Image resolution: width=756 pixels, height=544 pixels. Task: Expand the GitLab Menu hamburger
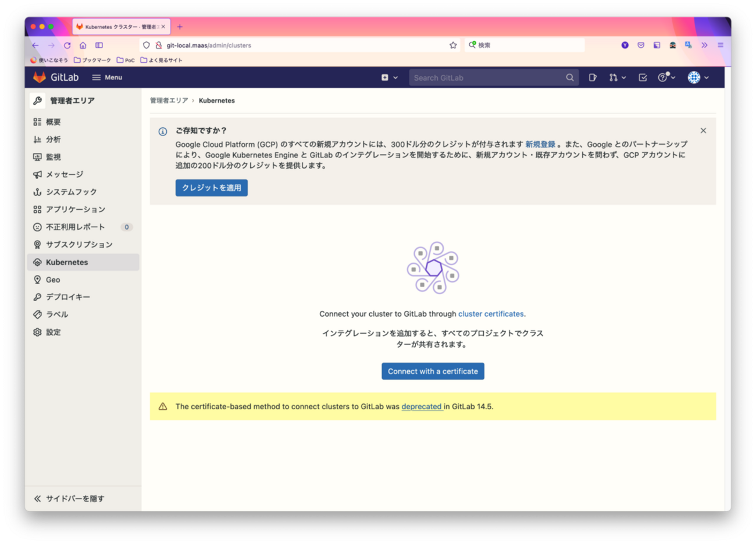point(107,77)
